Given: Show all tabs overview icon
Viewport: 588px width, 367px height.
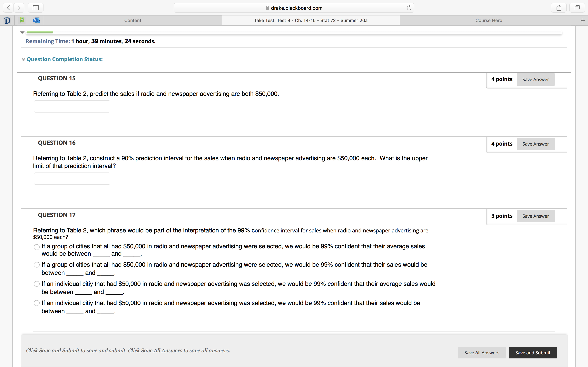Looking at the screenshot, I should pos(577,8).
